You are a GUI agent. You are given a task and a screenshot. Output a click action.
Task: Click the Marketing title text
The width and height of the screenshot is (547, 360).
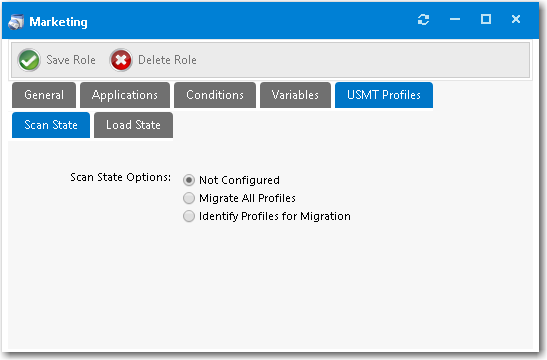click(x=58, y=22)
